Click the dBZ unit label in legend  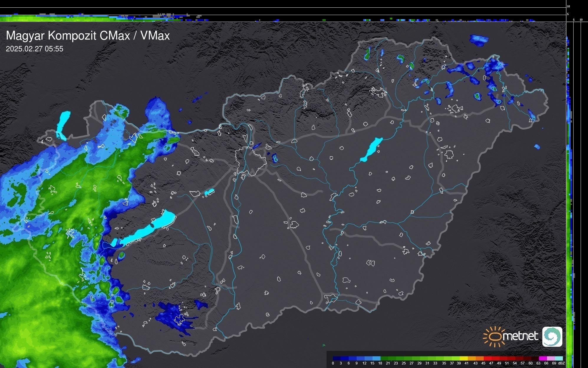[x=561, y=363]
